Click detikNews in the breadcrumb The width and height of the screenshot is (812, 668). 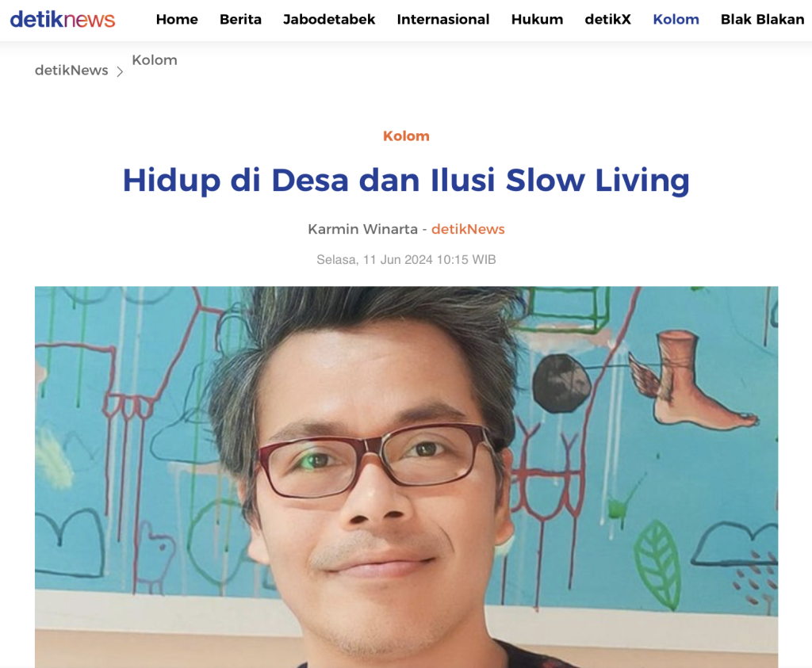coord(71,71)
